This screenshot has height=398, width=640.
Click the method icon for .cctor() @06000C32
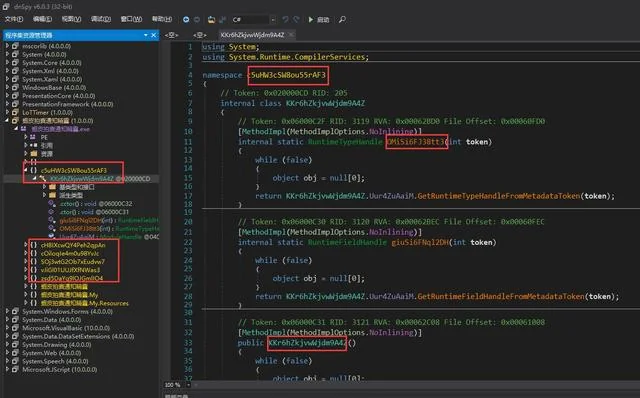[x=52, y=203]
